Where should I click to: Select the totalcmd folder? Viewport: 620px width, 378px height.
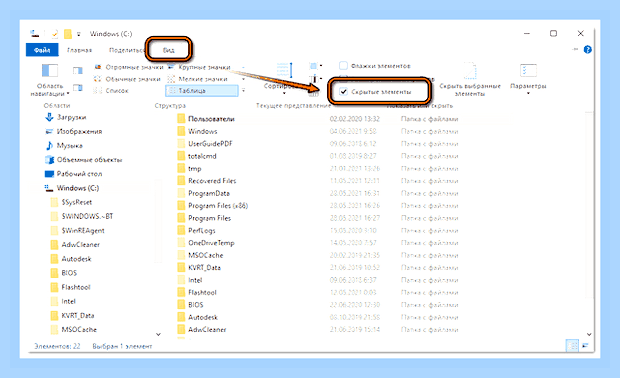[202, 156]
